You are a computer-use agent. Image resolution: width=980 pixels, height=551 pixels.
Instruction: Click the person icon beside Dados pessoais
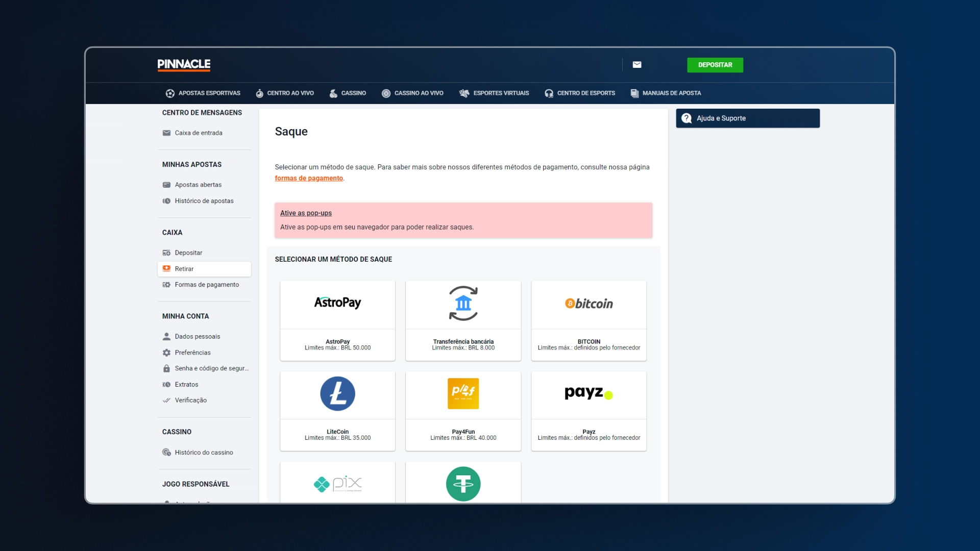166,337
